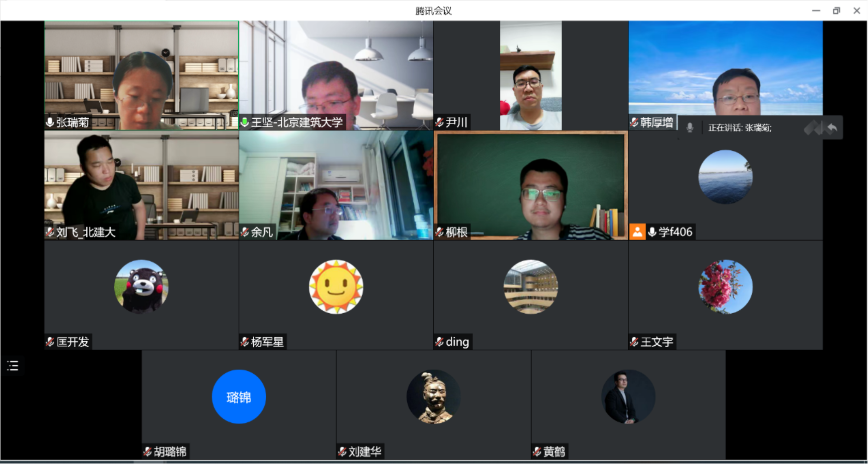Expand the list panel icon on left edge
Image resolution: width=868 pixels, height=464 pixels.
(x=13, y=366)
